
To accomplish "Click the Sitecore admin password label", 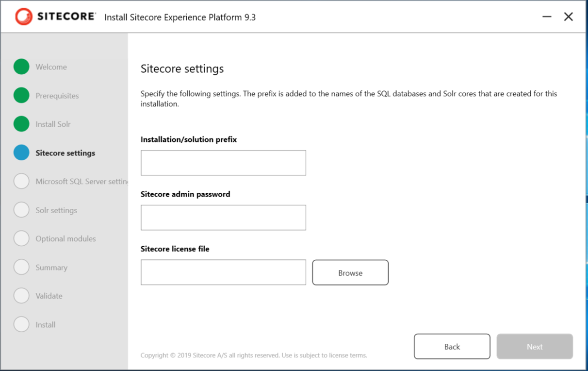I will click(185, 194).
